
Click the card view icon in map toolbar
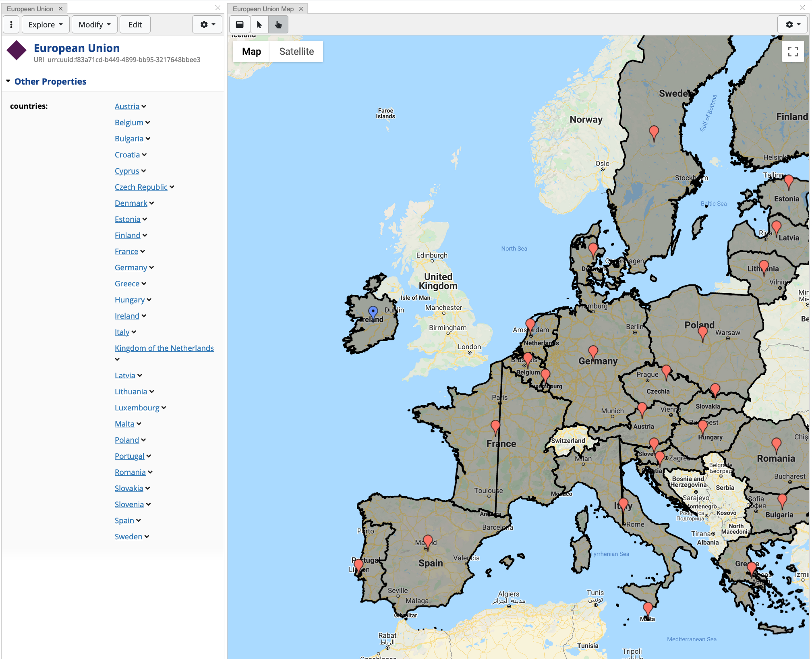pyautogui.click(x=239, y=24)
